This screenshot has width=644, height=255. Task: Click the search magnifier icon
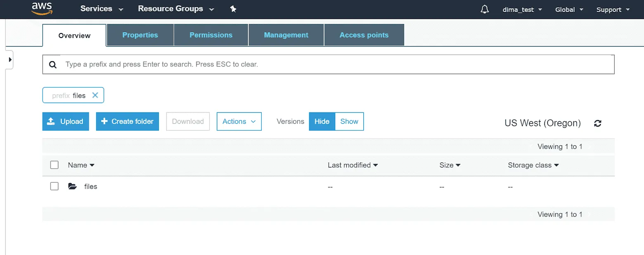(x=53, y=64)
